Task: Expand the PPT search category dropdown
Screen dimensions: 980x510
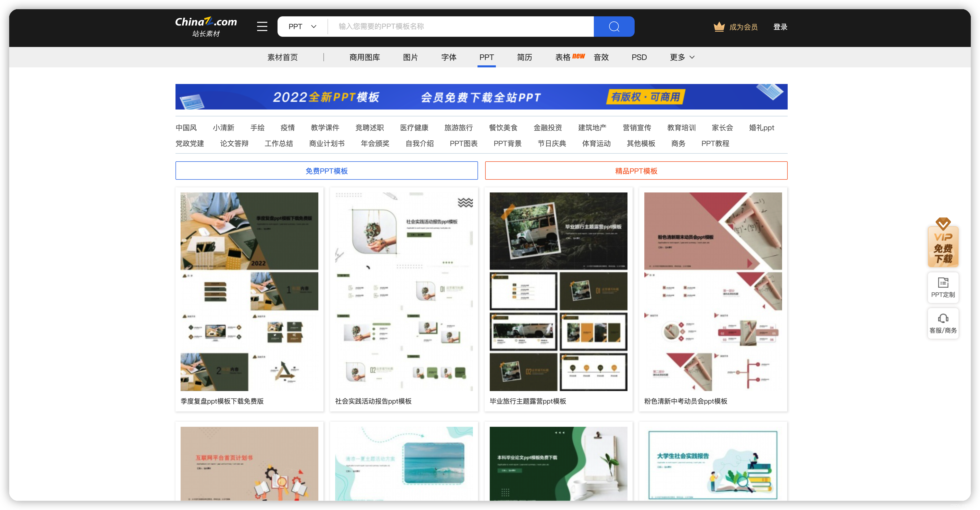Action: tap(302, 27)
